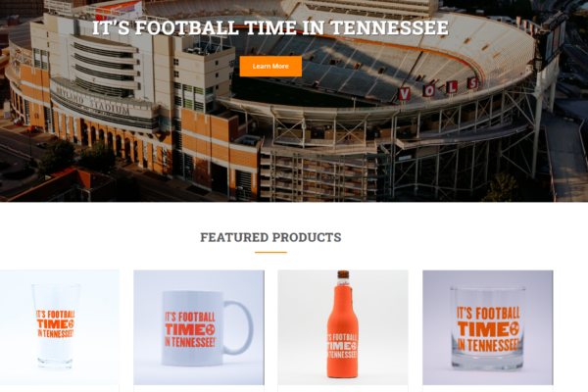Screen dimensions: 588x392
Task: Click the tri-star logo on the koozie
Action: coord(353,346)
